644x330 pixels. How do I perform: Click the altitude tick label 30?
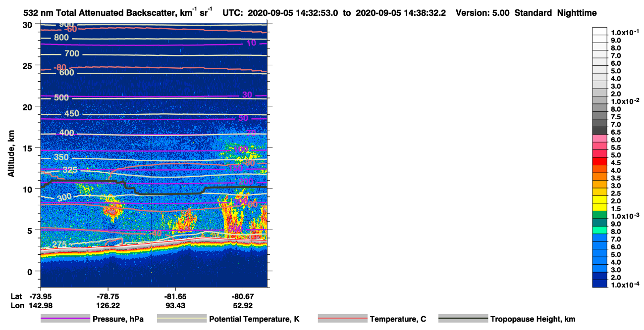28,25
